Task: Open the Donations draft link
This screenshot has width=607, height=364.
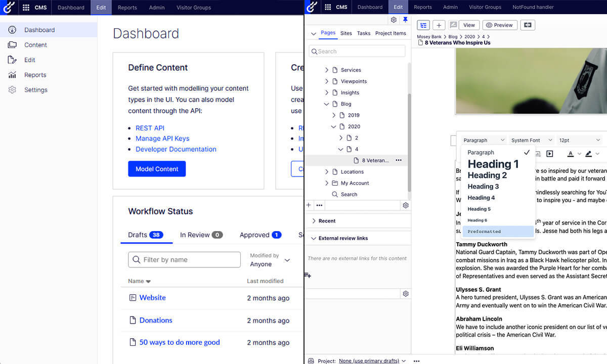Action: [x=156, y=320]
